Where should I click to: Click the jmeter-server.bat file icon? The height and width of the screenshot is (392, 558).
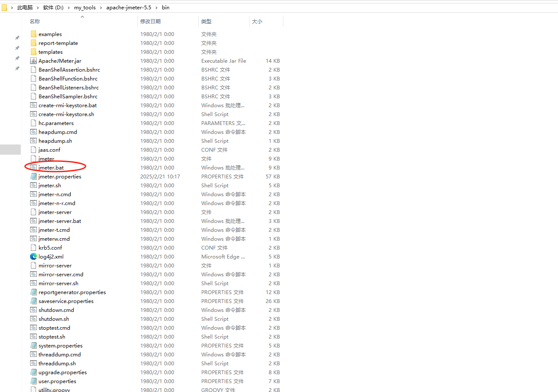[x=33, y=221]
